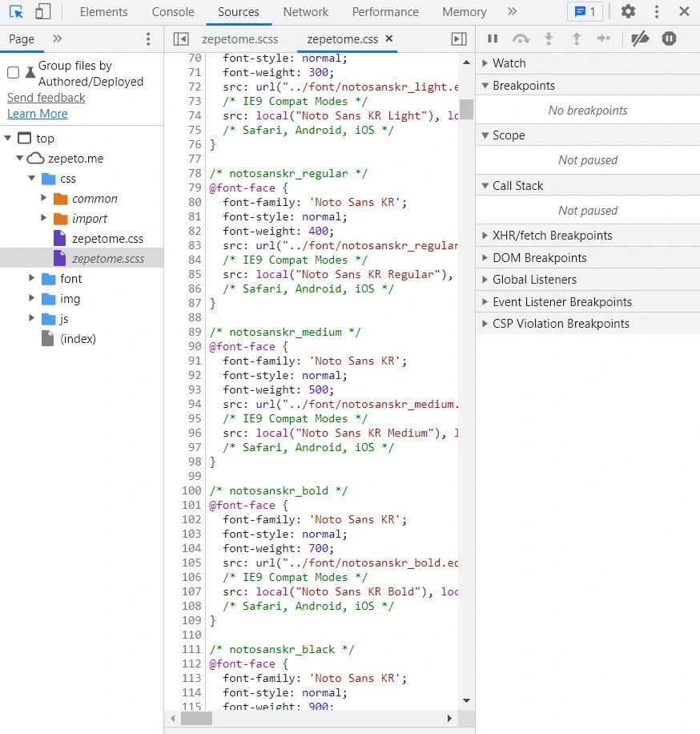Switch to the Console tab
The height and width of the screenshot is (734, 700).
click(x=173, y=12)
